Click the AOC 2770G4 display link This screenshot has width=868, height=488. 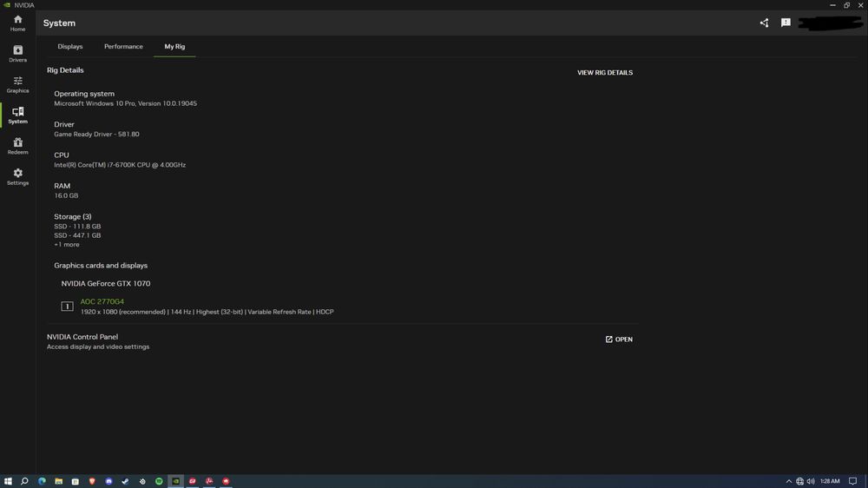click(x=102, y=301)
